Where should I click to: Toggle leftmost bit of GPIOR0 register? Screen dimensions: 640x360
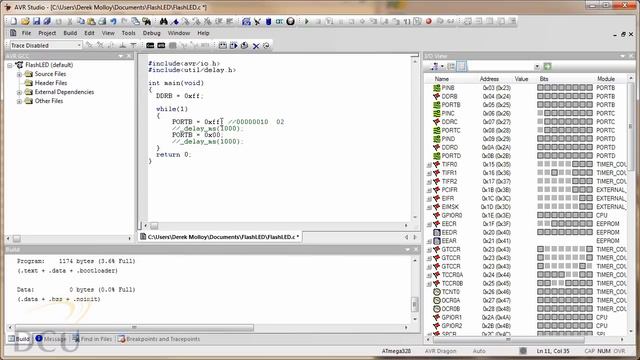540,216
